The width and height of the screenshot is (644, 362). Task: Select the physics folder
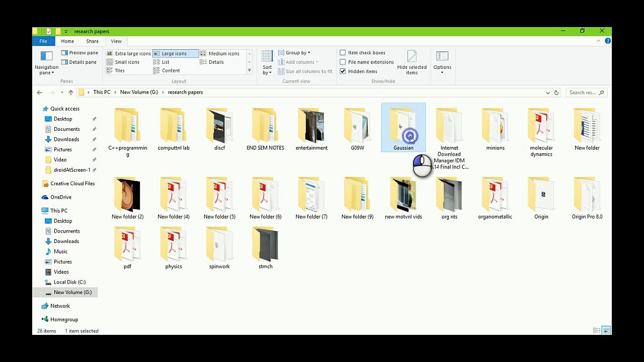click(x=174, y=248)
